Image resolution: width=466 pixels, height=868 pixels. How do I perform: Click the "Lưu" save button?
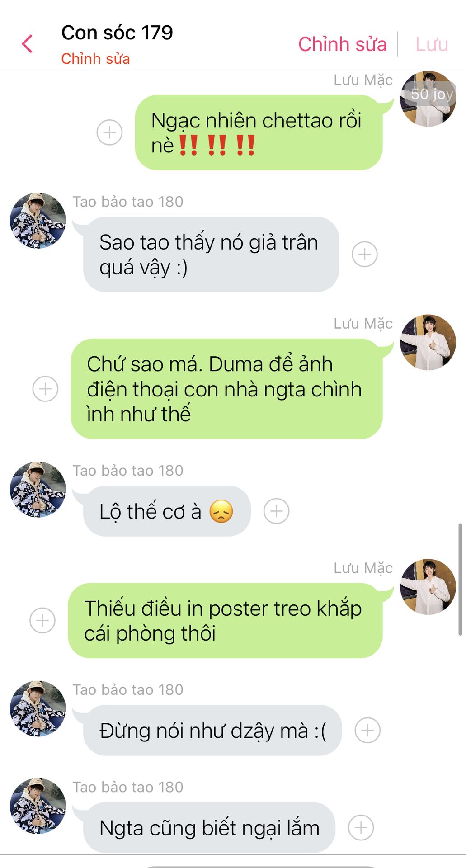point(432,44)
